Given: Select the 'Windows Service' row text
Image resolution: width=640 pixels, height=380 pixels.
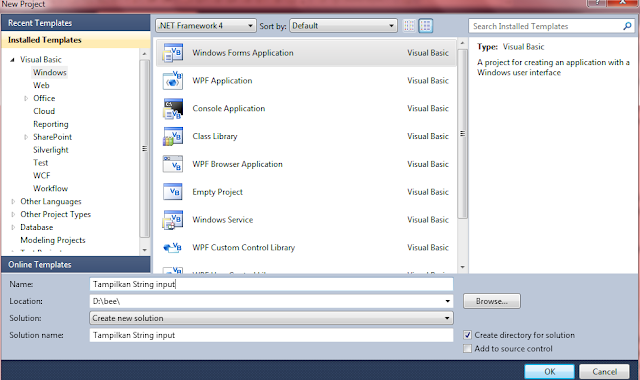Looking at the screenshot, I should tap(223, 220).
